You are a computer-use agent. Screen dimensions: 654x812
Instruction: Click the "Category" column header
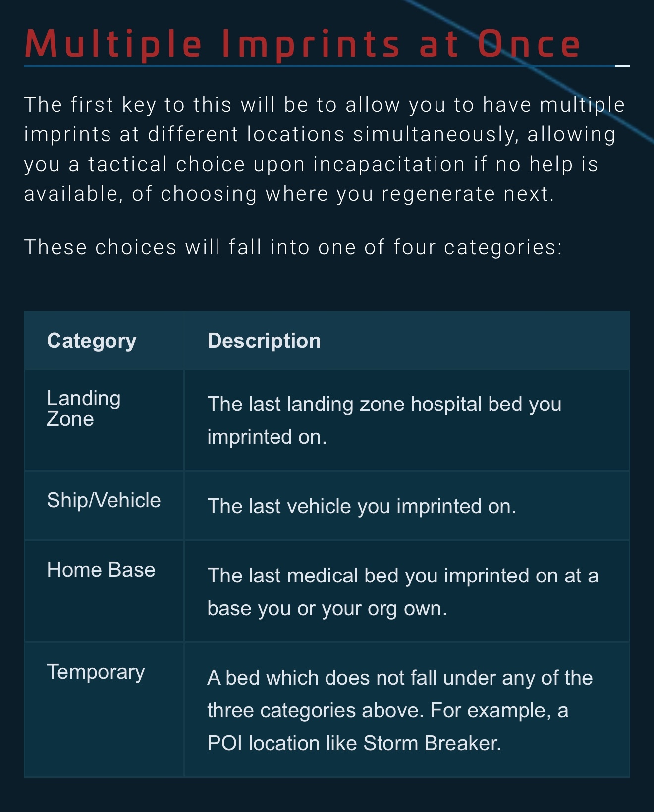[x=92, y=341]
